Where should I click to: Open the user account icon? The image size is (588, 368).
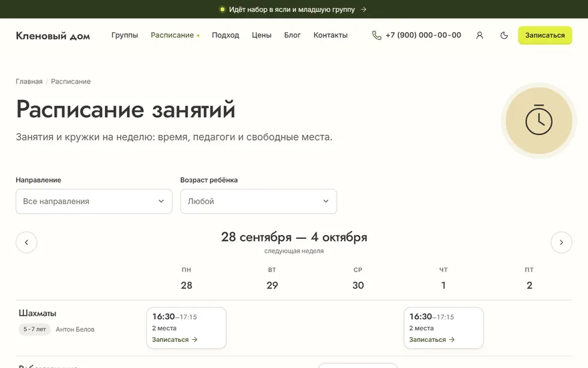[480, 35]
